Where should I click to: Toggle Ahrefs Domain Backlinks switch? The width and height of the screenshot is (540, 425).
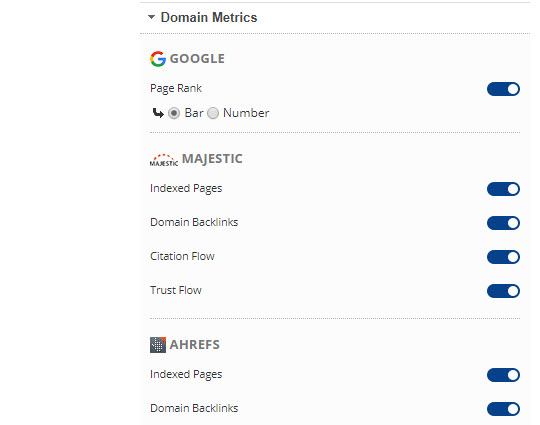(503, 409)
